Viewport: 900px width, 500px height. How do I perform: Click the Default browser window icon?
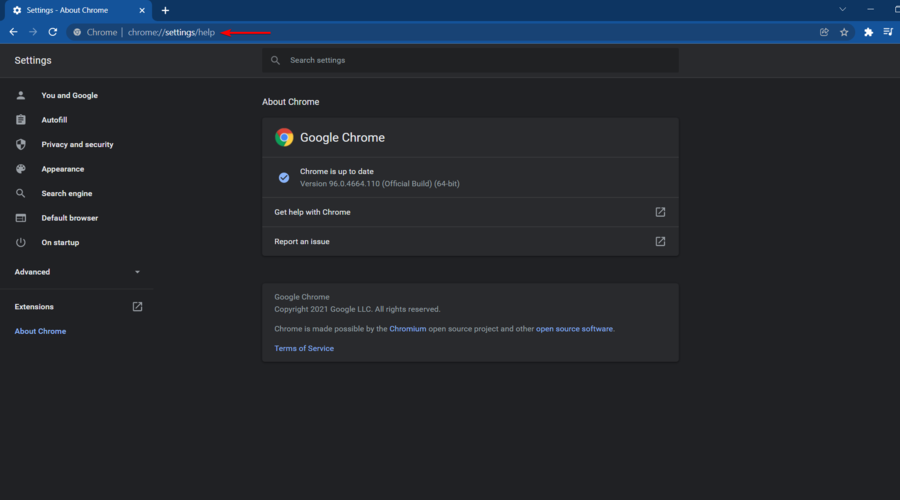pyautogui.click(x=21, y=218)
